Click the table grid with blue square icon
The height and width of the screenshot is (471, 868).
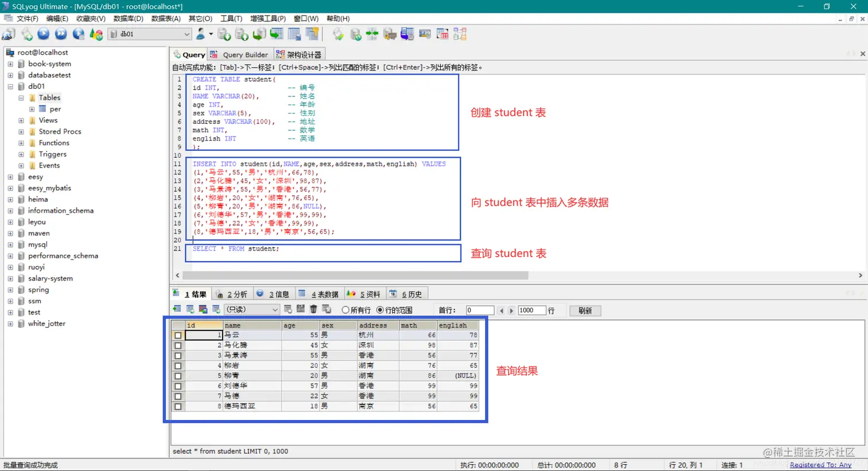point(294,34)
